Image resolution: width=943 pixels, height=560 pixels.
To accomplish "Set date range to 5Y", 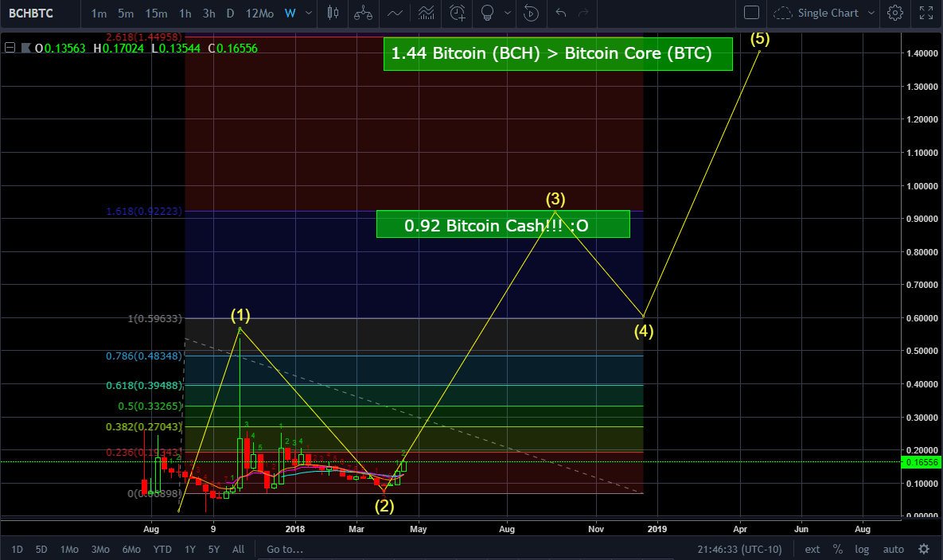I will (214, 549).
